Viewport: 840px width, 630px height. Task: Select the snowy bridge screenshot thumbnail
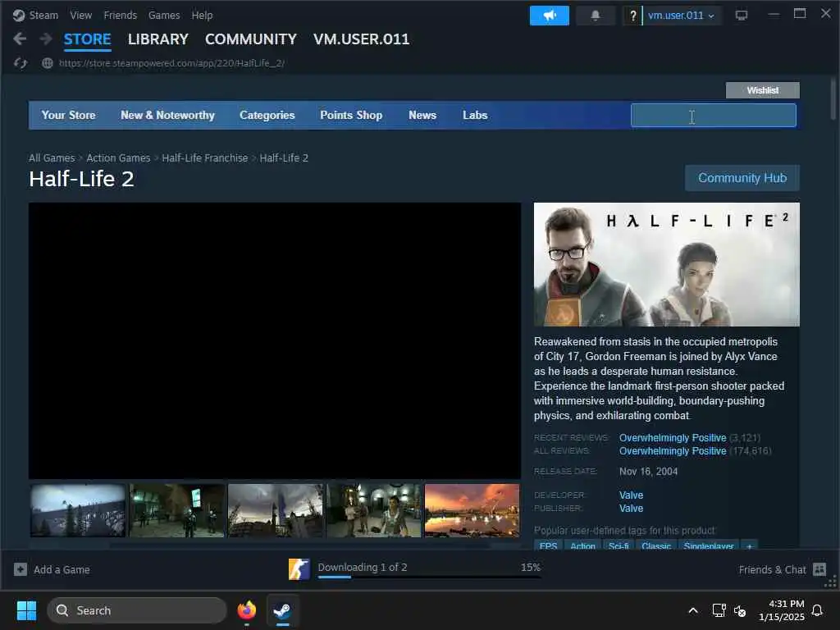(78, 510)
